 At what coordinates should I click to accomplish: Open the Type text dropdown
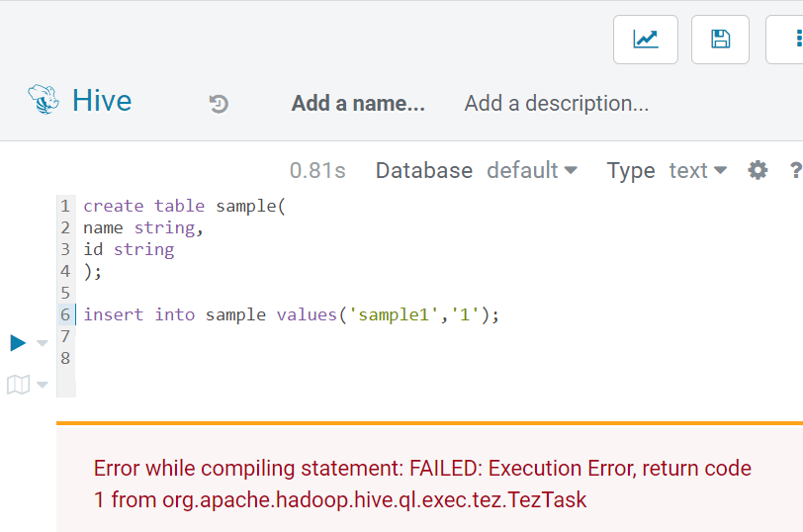[x=697, y=170]
